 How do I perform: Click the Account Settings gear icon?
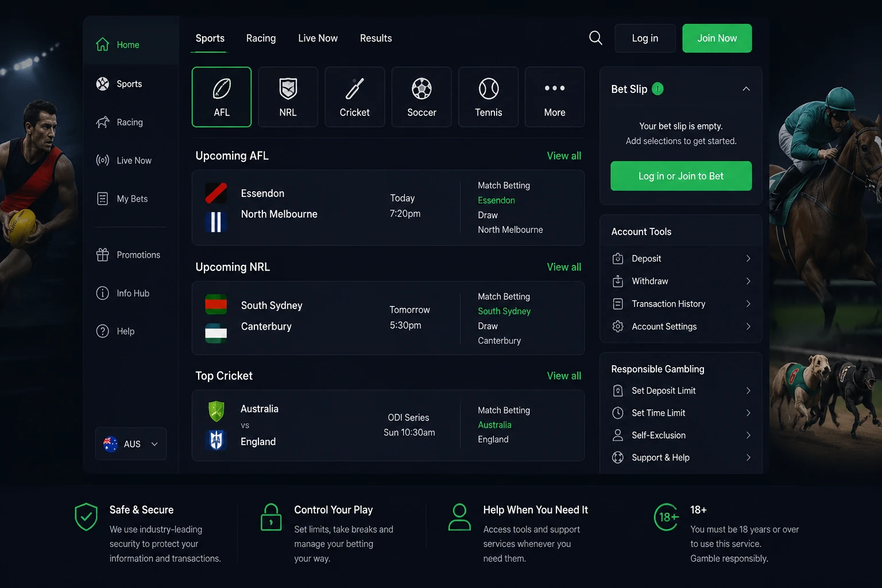coord(618,326)
